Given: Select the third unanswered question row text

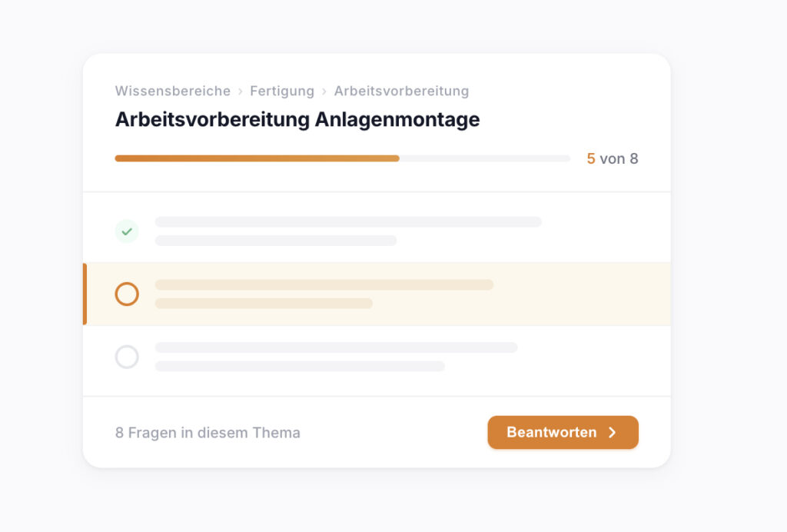Looking at the screenshot, I should (x=336, y=347).
